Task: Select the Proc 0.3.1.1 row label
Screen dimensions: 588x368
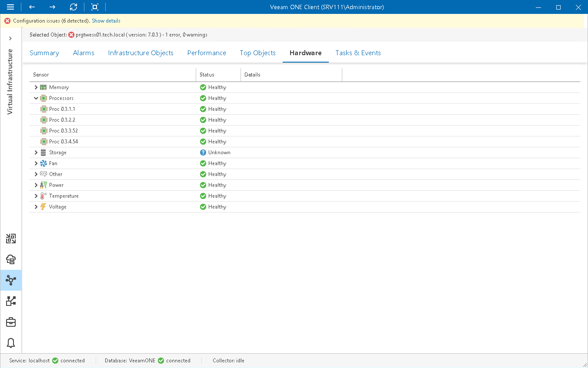Action: coord(62,109)
